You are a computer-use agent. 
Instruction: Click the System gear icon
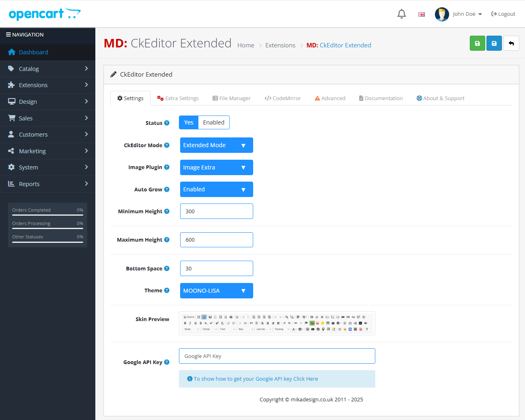coord(11,167)
